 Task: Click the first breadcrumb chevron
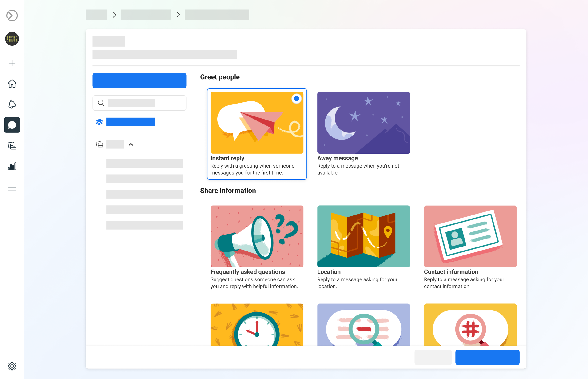(114, 15)
